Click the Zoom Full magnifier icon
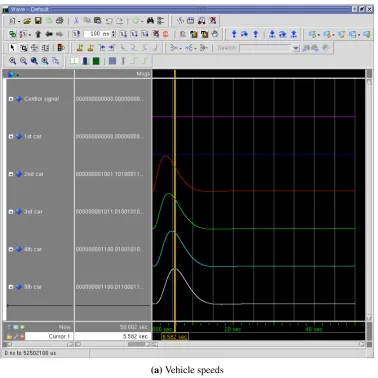Image resolution: width=378 pixels, height=378 pixels. point(34,61)
